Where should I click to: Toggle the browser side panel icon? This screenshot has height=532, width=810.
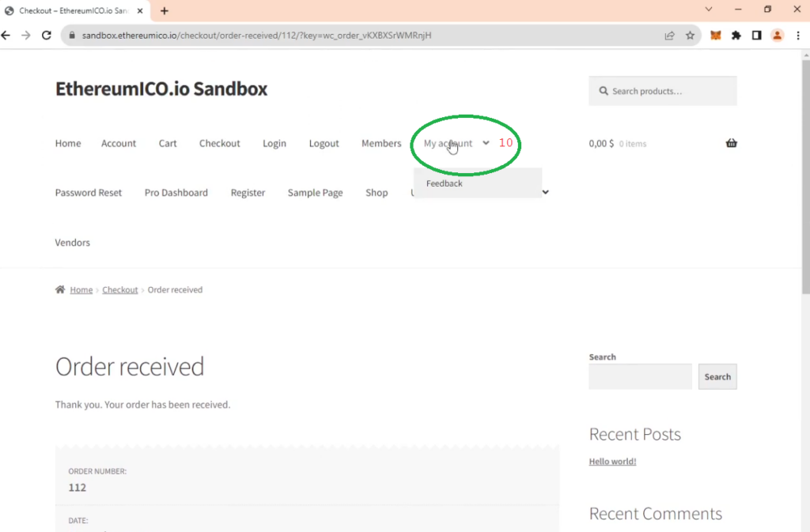coord(756,36)
